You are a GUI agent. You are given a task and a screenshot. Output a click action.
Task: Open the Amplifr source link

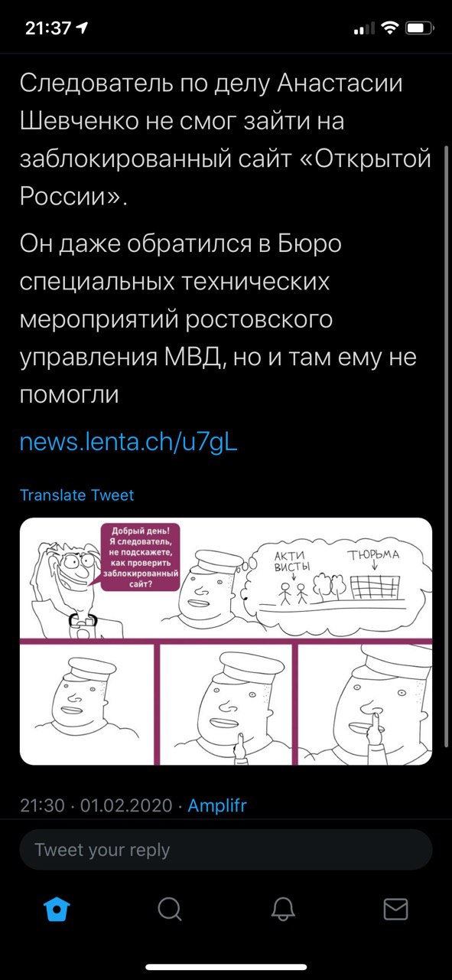click(x=217, y=805)
